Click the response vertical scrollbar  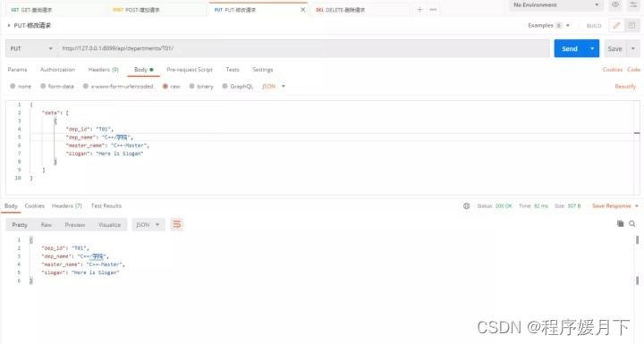(637, 259)
